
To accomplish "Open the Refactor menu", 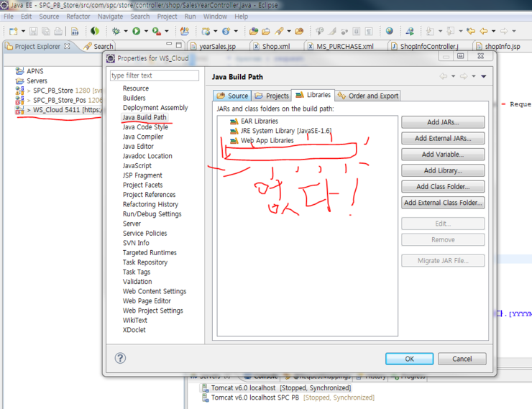I will coord(78,17).
